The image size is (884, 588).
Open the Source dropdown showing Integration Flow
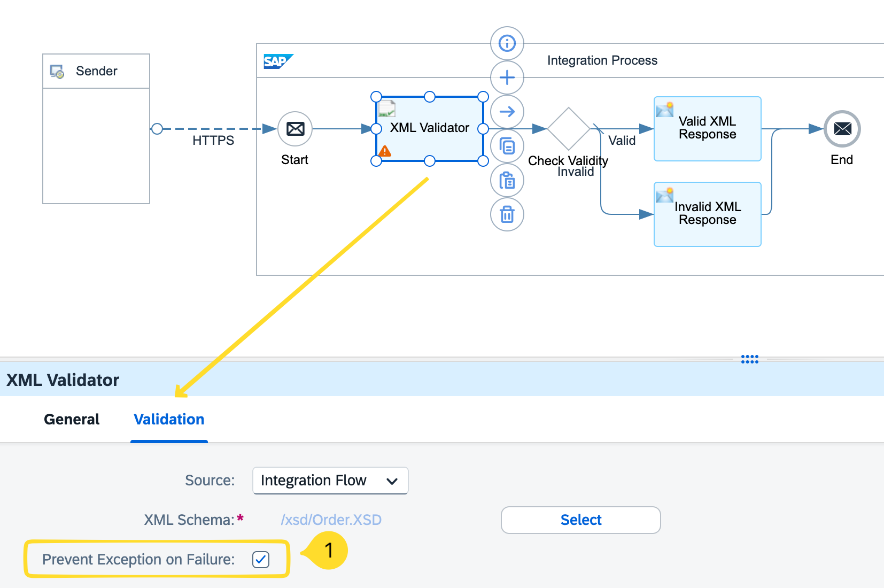[330, 481]
